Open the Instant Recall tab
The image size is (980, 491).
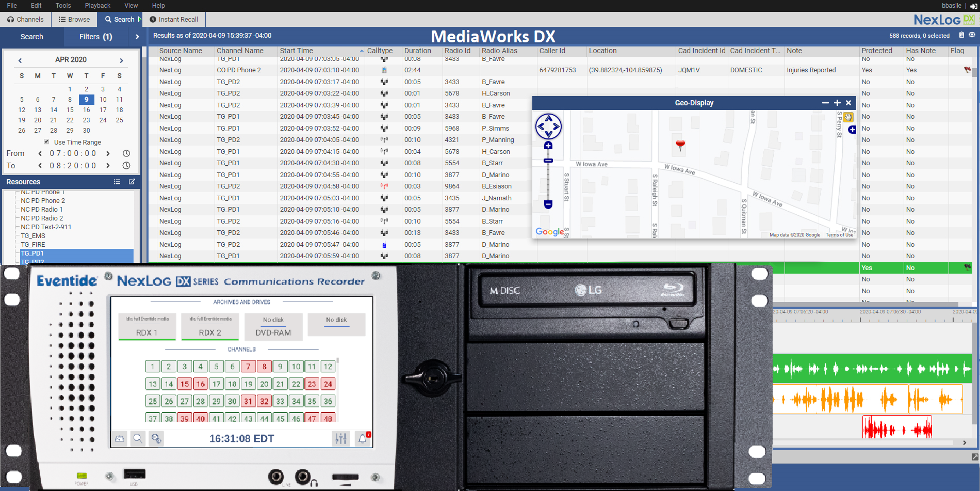click(x=174, y=20)
